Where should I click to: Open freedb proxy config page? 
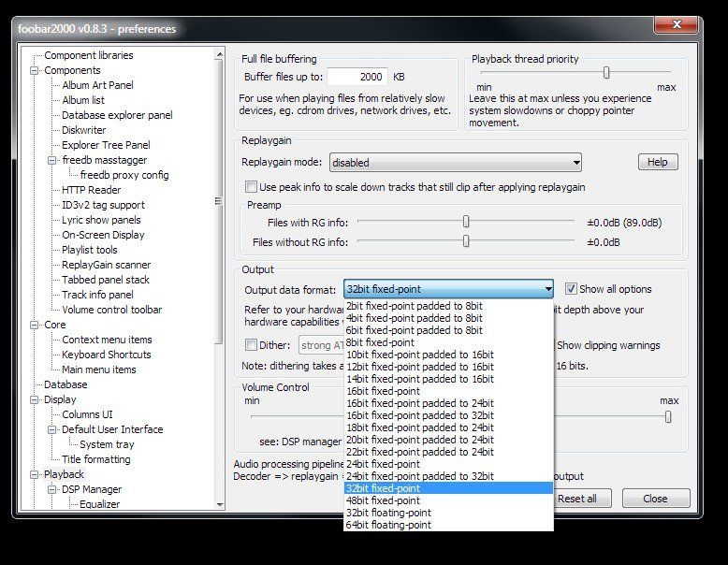(x=124, y=175)
